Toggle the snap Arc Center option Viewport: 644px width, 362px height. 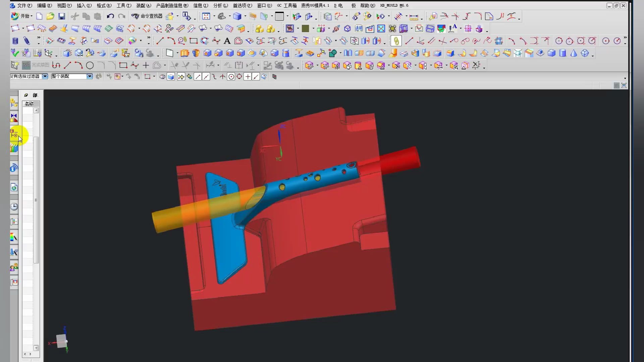231,77
